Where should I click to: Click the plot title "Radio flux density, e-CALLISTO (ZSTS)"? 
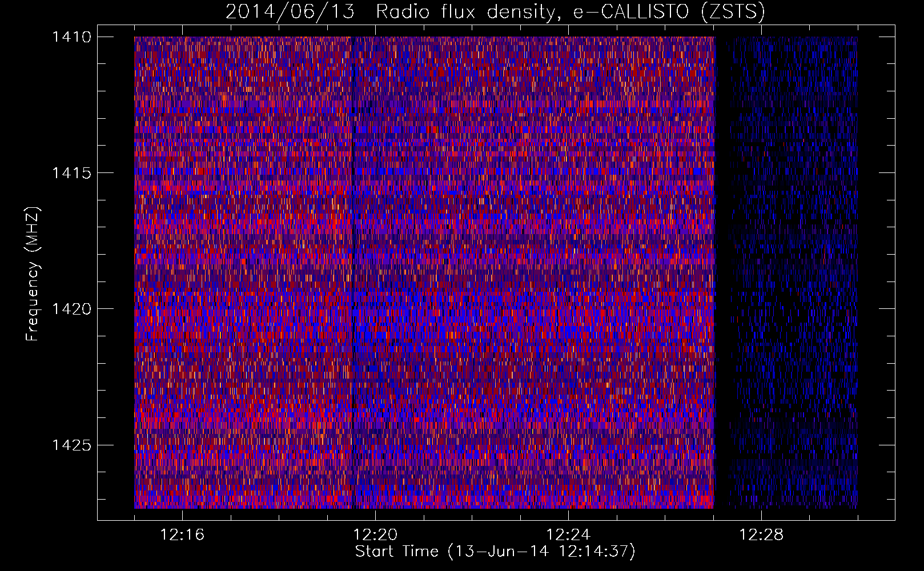(570, 12)
